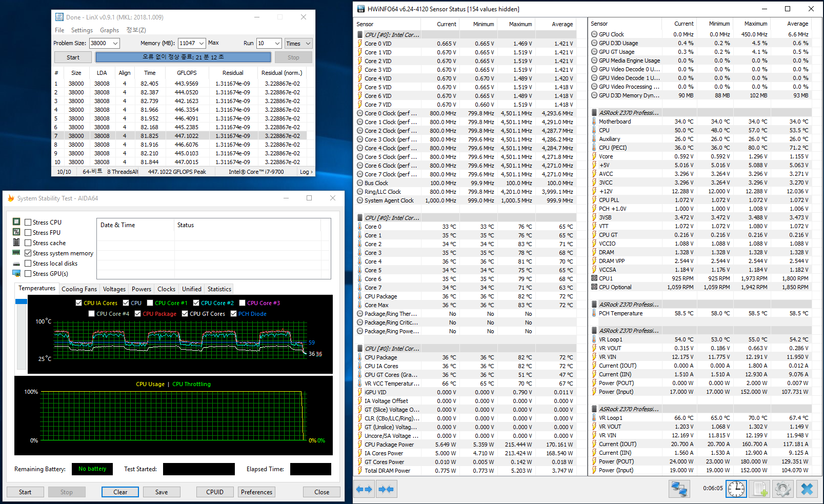Open HWiNFO remote network monitoring icon

pyautogui.click(x=679, y=489)
